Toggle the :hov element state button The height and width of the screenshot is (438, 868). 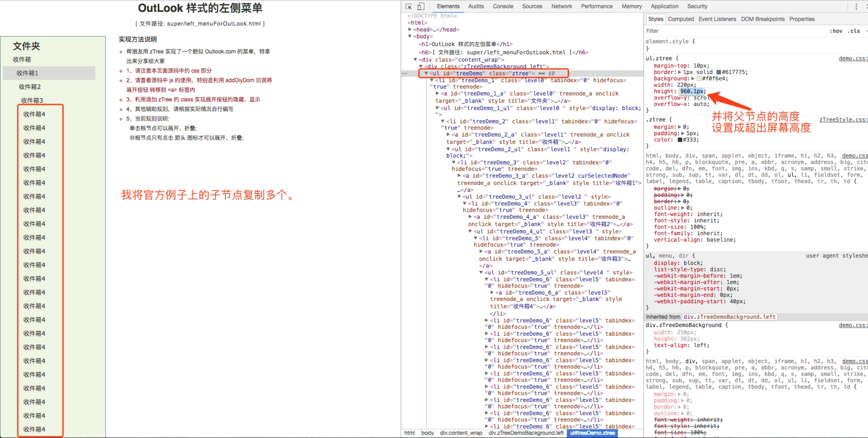[836, 31]
